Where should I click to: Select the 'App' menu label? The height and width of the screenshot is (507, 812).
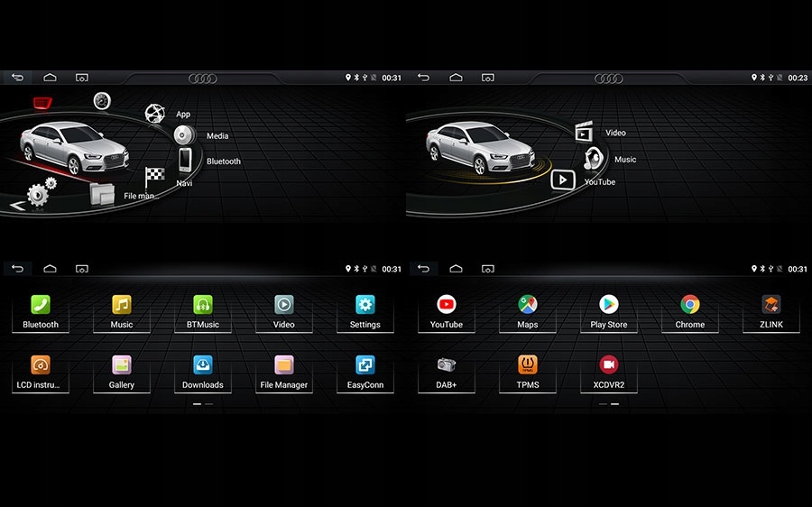(183, 114)
